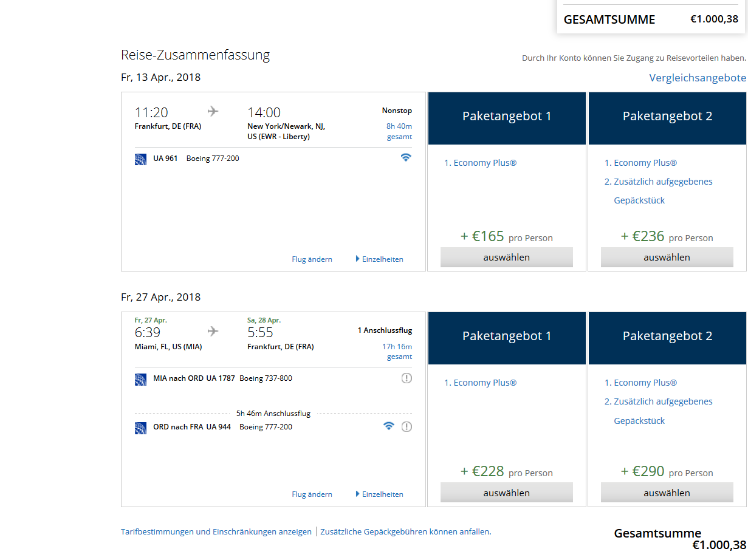Click the Wi-Fi icon on flight UA 961
The height and width of the screenshot is (560, 748).
click(x=406, y=158)
